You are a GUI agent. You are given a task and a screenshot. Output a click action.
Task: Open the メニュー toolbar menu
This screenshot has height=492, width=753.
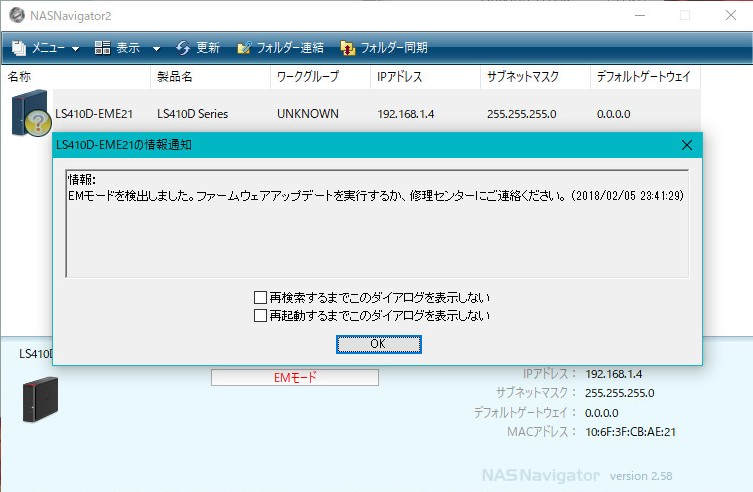click(x=45, y=48)
